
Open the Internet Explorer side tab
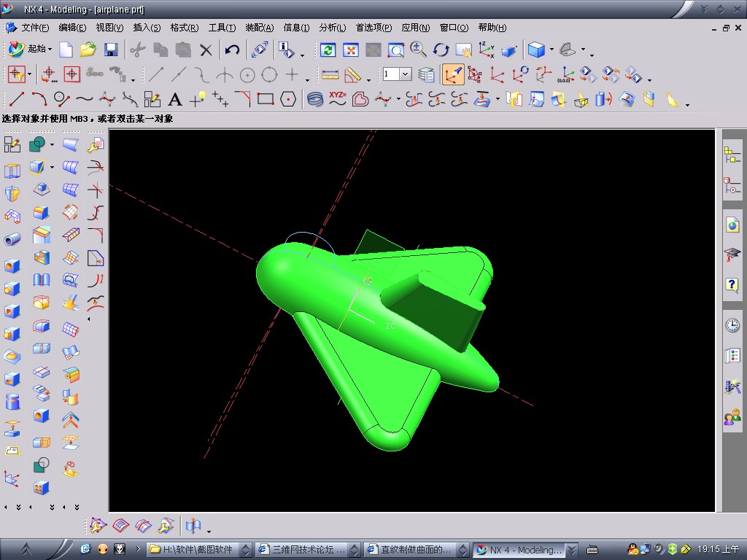(732, 225)
